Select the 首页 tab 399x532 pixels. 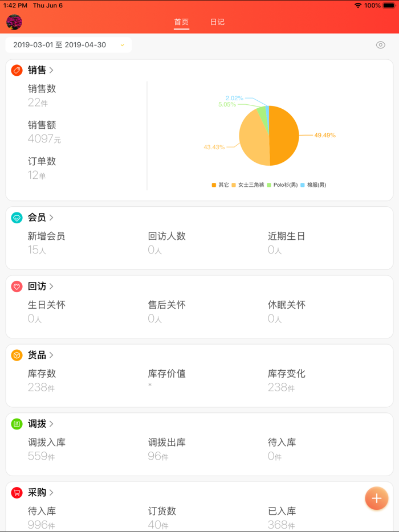(x=181, y=22)
